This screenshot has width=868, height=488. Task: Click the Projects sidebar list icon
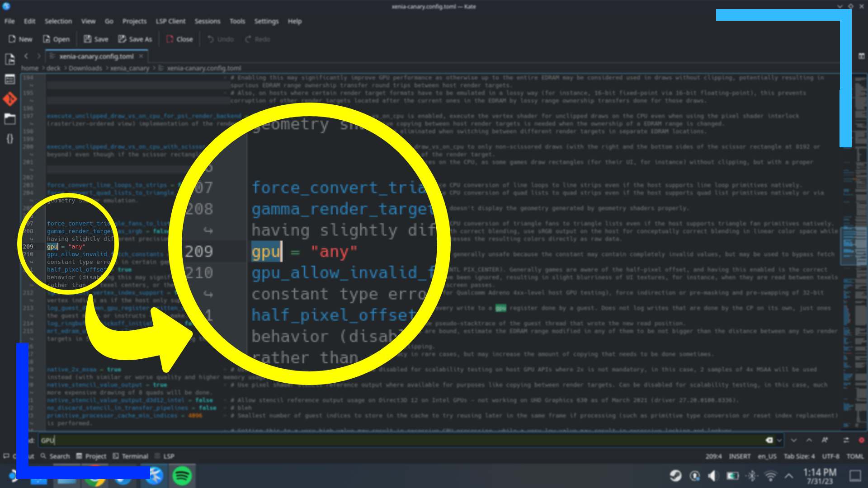pos(10,79)
